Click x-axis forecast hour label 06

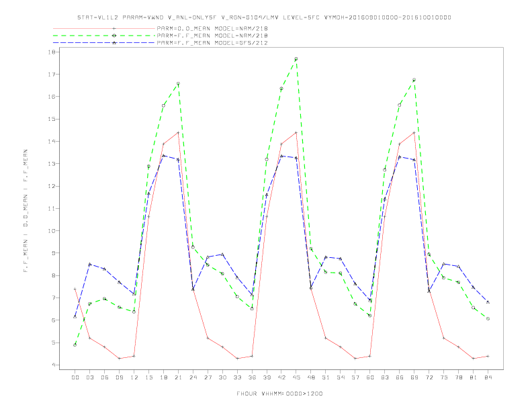[105, 377]
